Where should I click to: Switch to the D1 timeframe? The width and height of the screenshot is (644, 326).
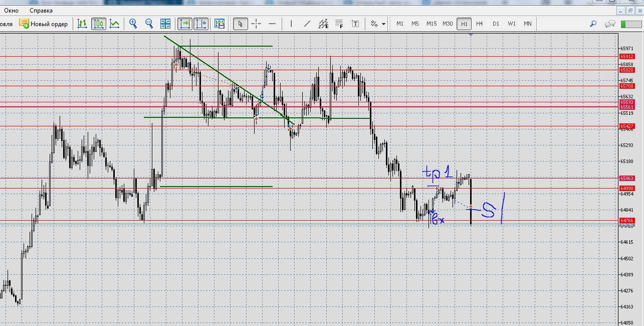point(496,24)
